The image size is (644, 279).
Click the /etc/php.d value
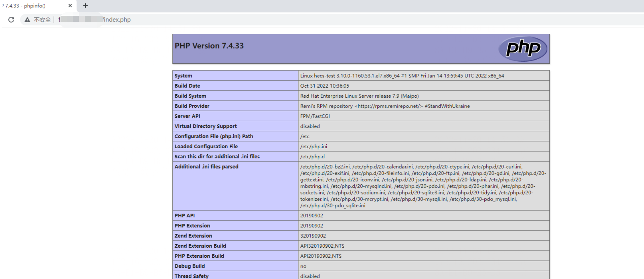[312, 157]
